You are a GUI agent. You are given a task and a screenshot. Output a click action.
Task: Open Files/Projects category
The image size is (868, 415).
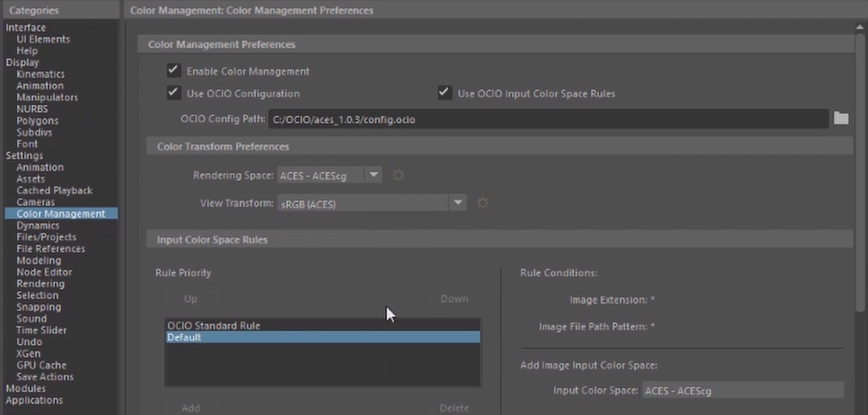[x=46, y=237]
